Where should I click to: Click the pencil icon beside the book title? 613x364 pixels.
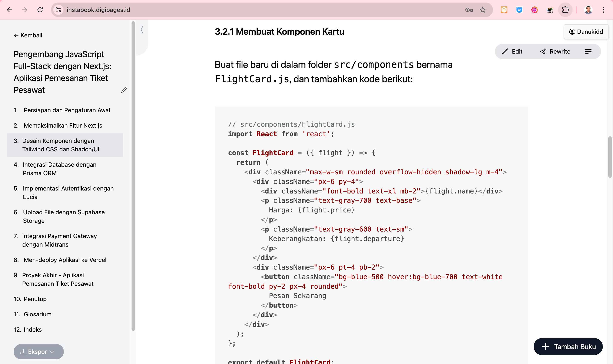pyautogui.click(x=124, y=90)
